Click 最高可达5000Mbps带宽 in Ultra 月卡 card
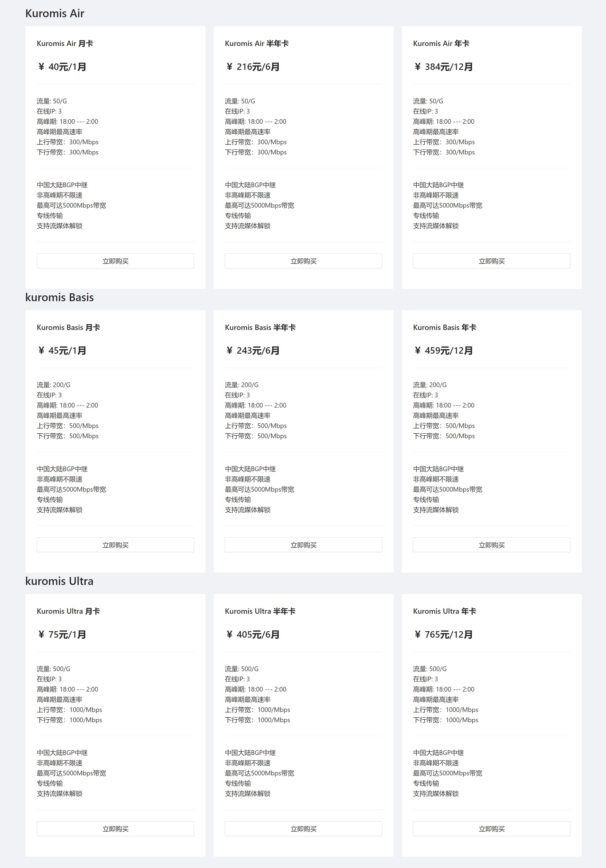Screen dimensions: 606x868 click(71, 773)
